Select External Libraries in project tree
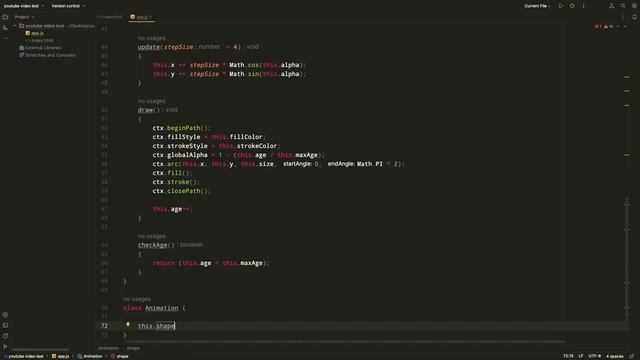The image size is (640, 360). click(40, 48)
